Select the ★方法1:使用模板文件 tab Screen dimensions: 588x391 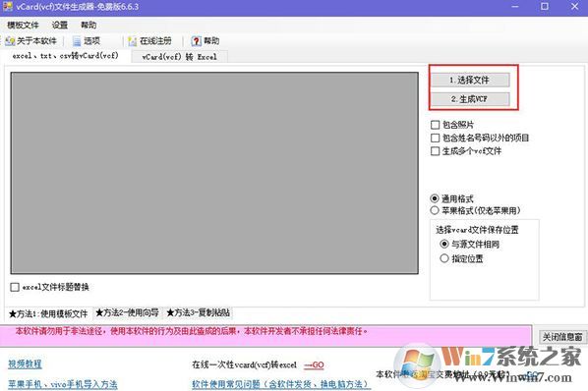[48, 313]
